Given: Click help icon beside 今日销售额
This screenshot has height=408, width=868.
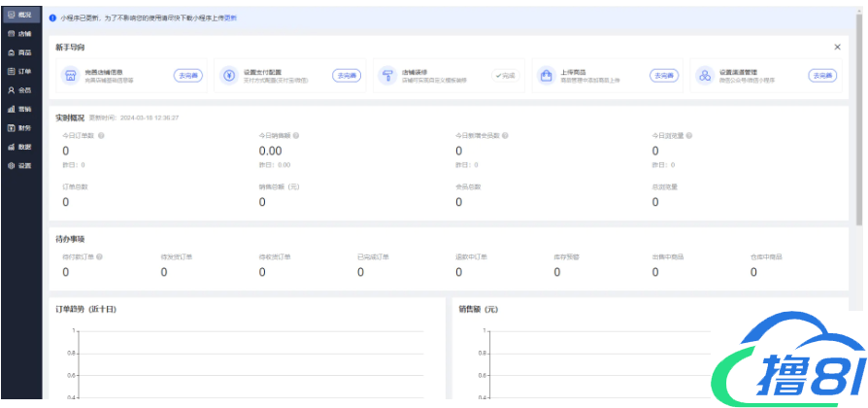Looking at the screenshot, I should (x=298, y=136).
